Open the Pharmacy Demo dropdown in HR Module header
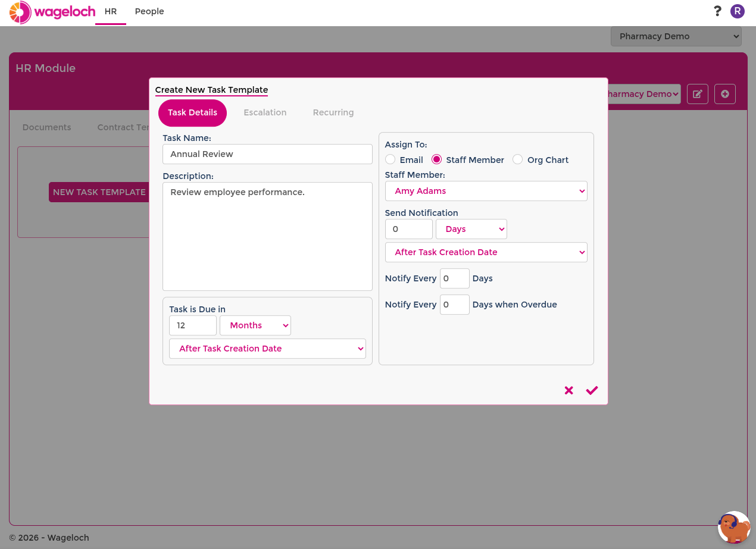 (x=643, y=94)
